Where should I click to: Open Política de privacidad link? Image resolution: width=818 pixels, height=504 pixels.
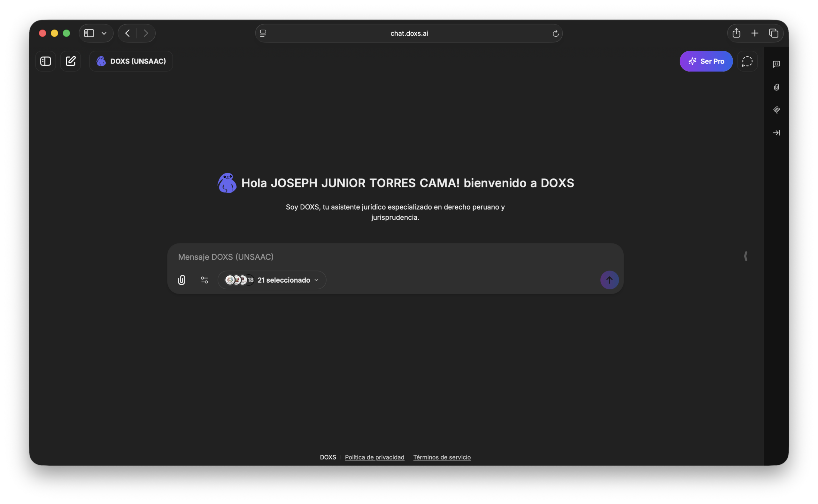tap(374, 457)
